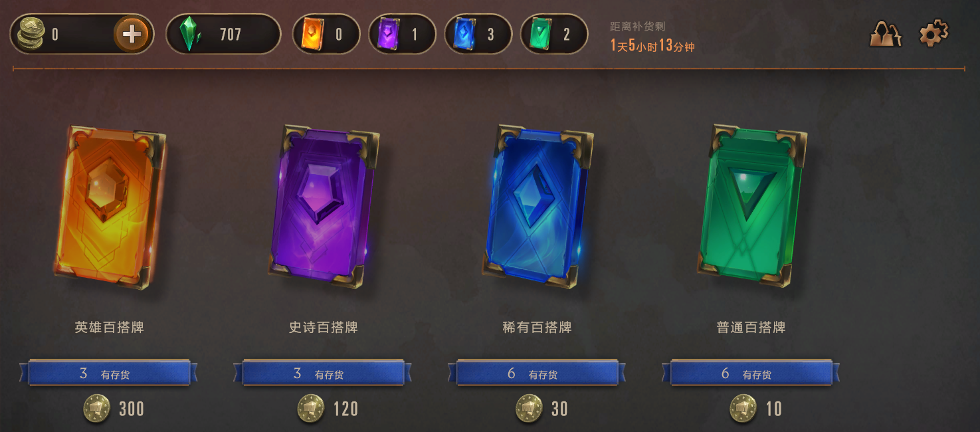Click the 3 有存货 banner under 史诗百搭牌

[x=323, y=374]
